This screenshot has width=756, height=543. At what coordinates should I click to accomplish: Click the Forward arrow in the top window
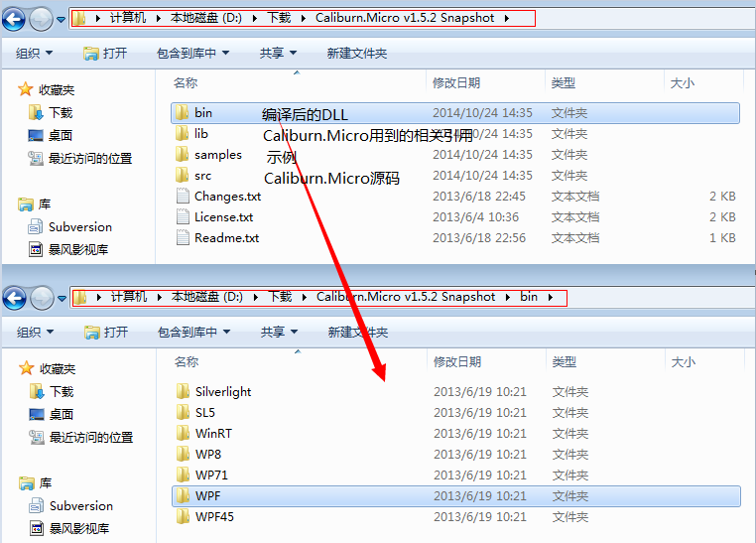pos(41,19)
